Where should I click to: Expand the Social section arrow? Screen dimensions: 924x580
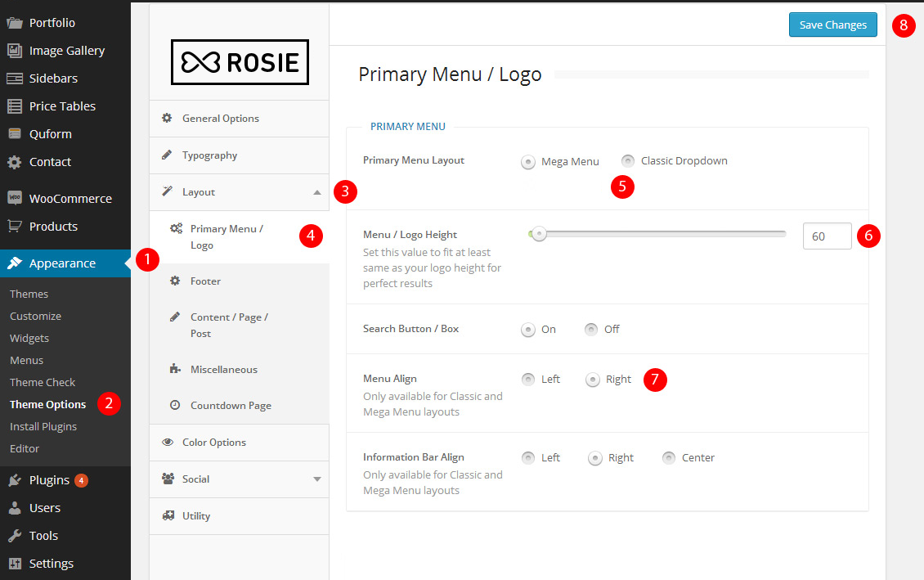(317, 479)
